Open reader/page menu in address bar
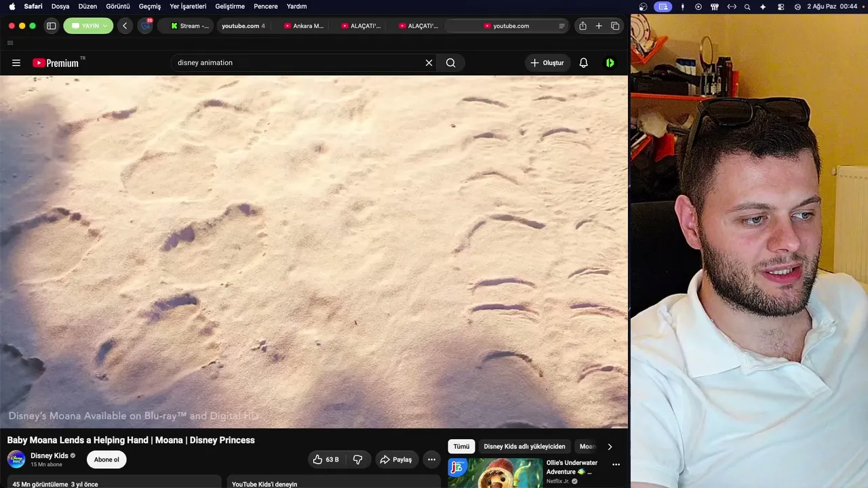The width and height of the screenshot is (868, 488). [x=561, y=26]
